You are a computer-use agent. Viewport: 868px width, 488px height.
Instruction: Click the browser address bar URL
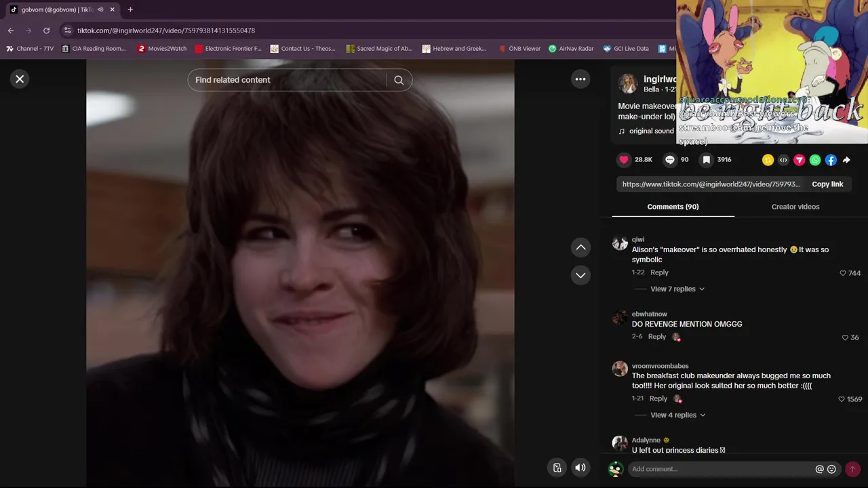point(166,30)
